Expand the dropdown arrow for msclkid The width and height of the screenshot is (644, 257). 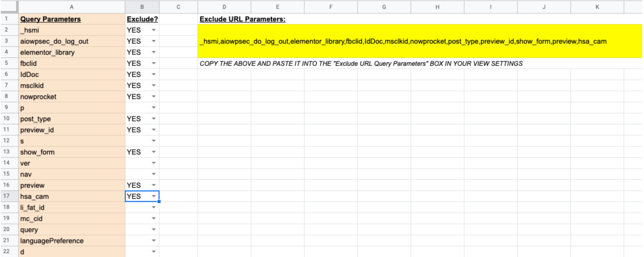coord(154,86)
